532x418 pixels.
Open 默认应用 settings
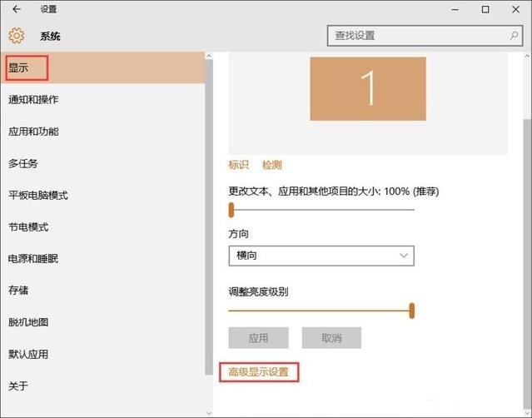click(x=28, y=354)
